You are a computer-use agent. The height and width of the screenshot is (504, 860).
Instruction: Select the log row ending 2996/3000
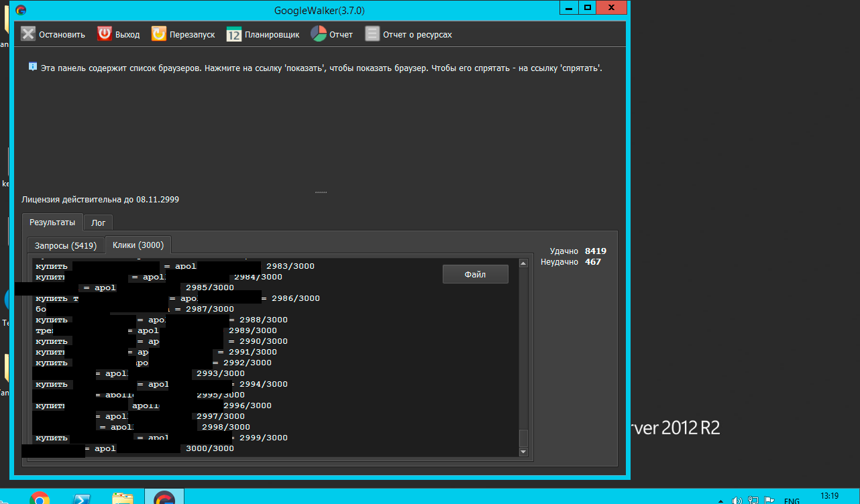tap(153, 405)
